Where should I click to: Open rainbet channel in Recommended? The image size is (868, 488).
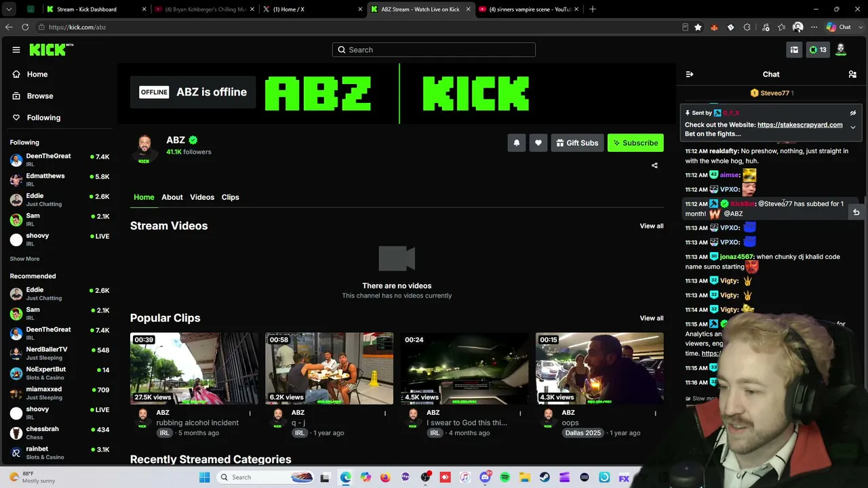(x=60, y=452)
